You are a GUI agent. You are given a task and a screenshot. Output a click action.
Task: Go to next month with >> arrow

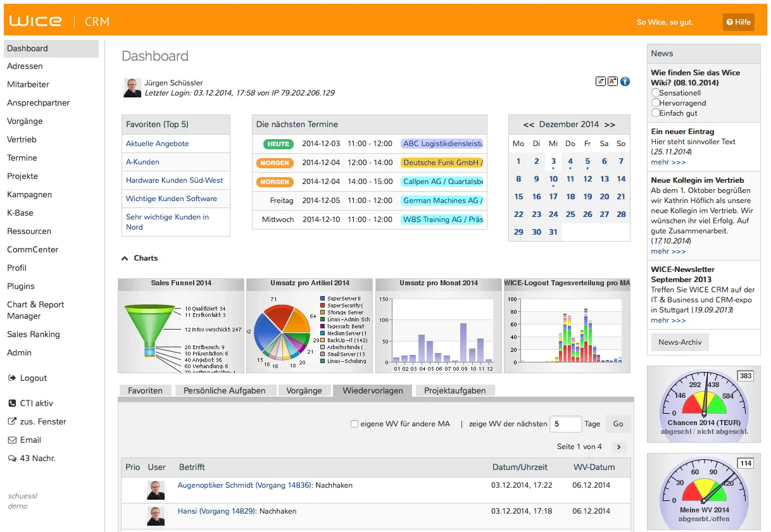pos(610,125)
